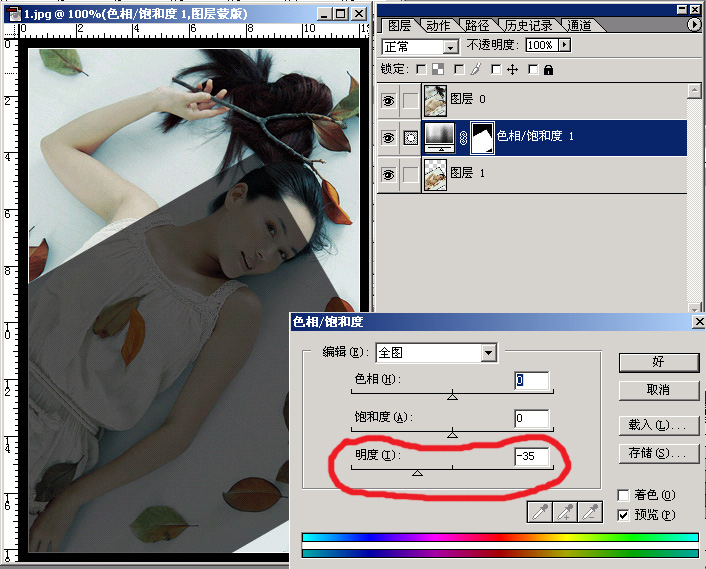706x569 pixels.
Task: Enable the 着色 (Colorize) checkbox
Action: (x=624, y=495)
